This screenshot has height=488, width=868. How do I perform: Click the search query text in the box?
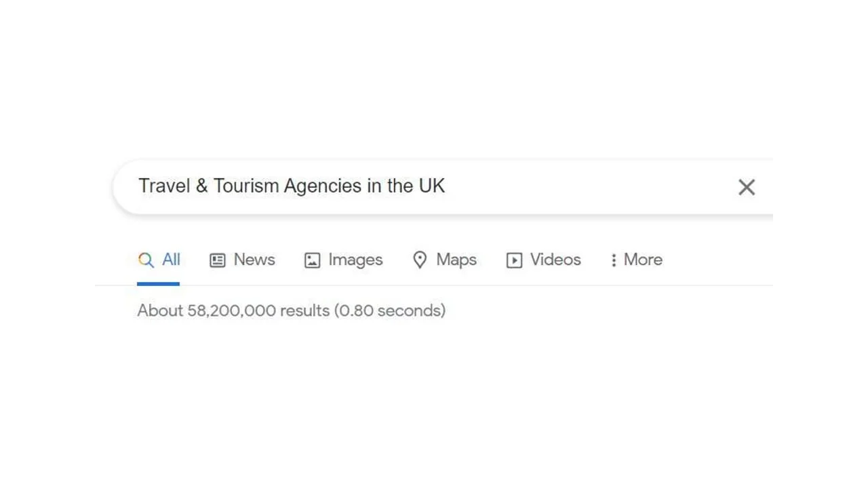coord(292,186)
